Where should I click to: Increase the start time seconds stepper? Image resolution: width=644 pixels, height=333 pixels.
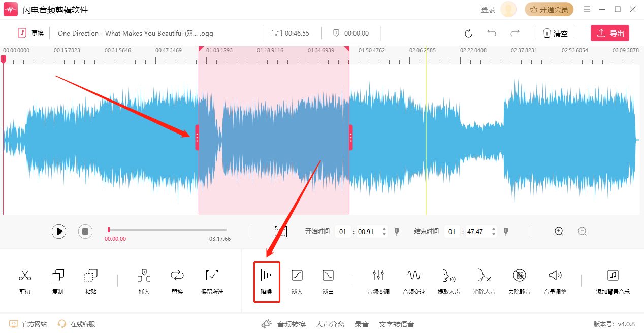[384, 229]
